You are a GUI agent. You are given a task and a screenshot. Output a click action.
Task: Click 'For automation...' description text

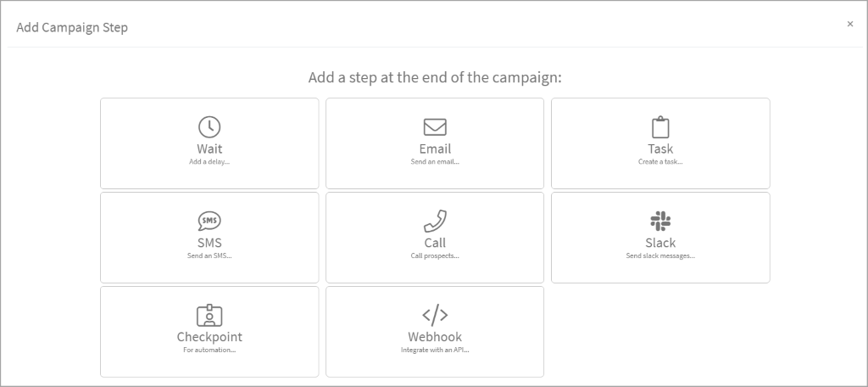(x=209, y=350)
